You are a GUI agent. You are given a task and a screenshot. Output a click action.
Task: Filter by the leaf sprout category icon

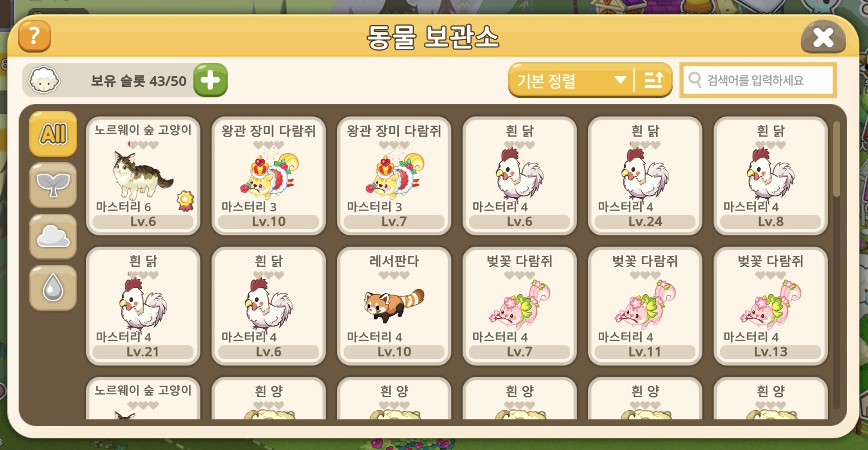tap(53, 185)
